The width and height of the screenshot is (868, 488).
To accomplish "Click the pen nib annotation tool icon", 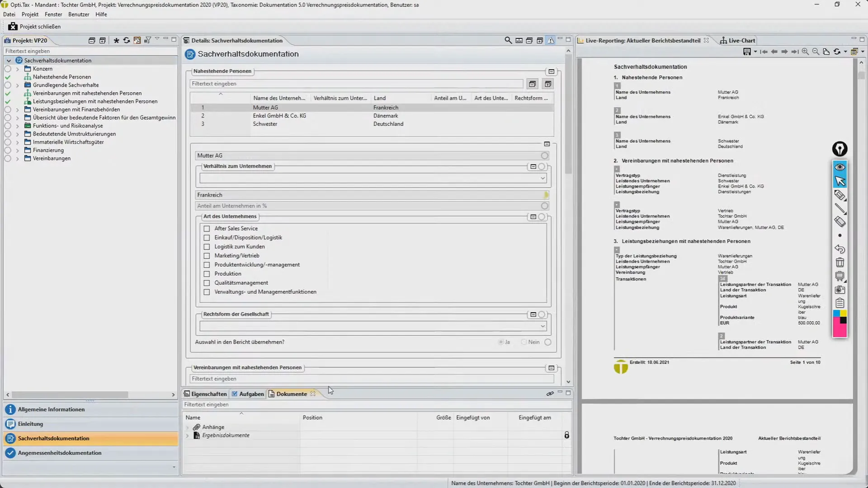I will (x=840, y=149).
